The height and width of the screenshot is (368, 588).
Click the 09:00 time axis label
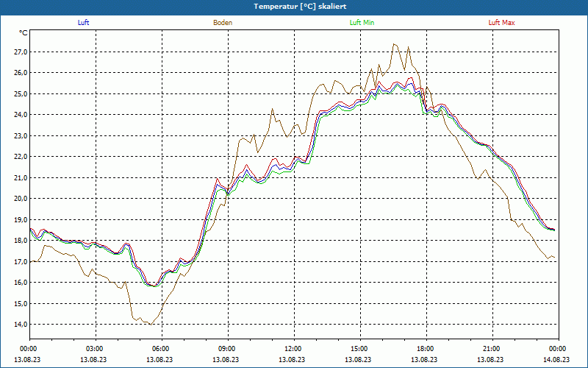point(227,349)
